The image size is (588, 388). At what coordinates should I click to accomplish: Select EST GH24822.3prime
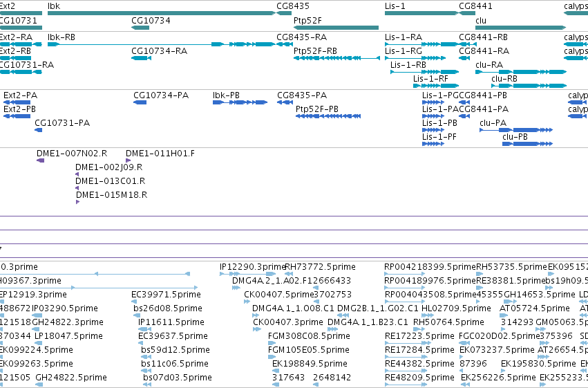(68, 322)
